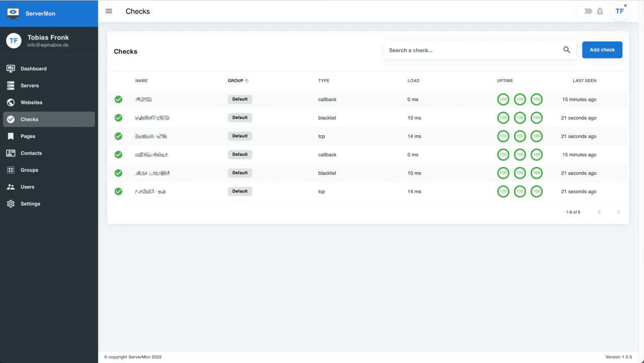The width and height of the screenshot is (644, 363).
Task: Collapse the sidebar with the hamburger menu
Action: click(109, 11)
